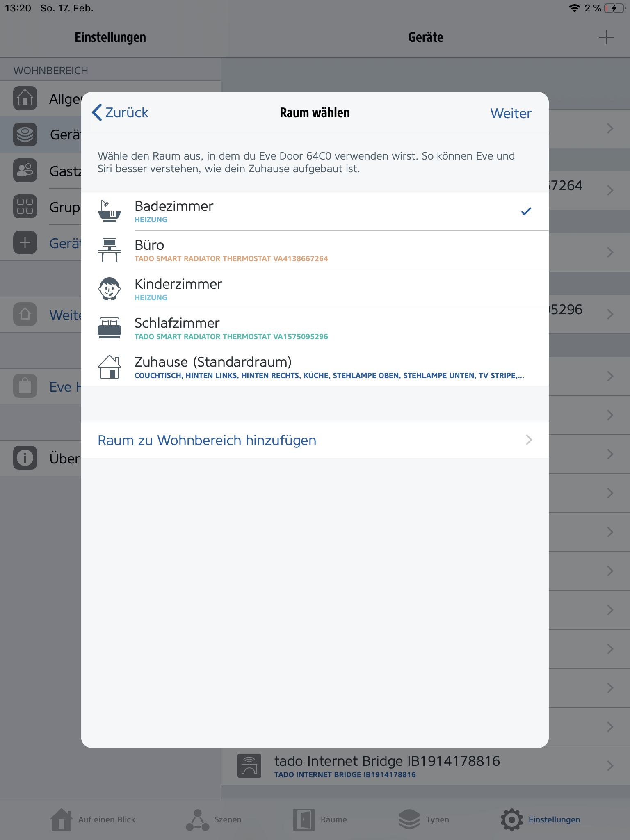The image size is (630, 840).
Task: Switch to the Räume tab
Action: 320,819
